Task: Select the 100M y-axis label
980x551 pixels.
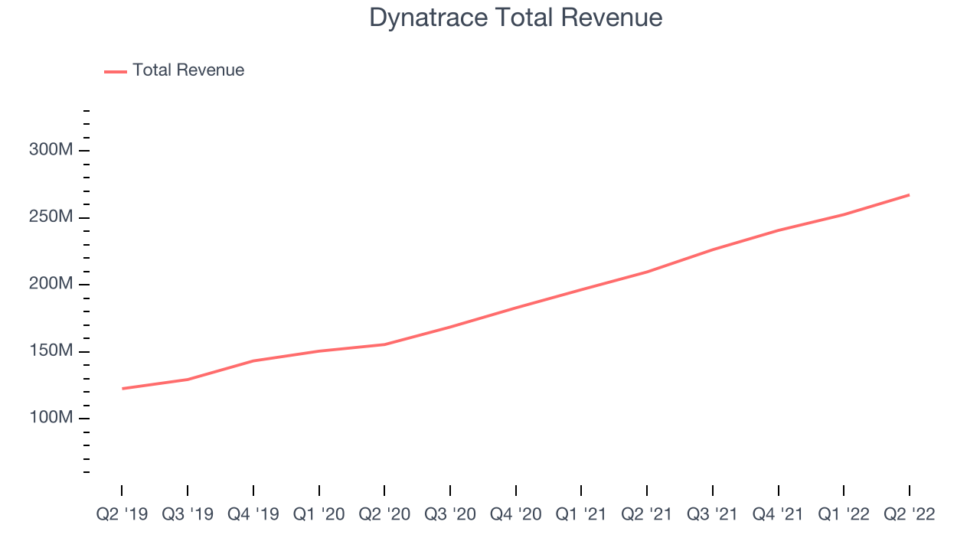Action: coord(51,419)
